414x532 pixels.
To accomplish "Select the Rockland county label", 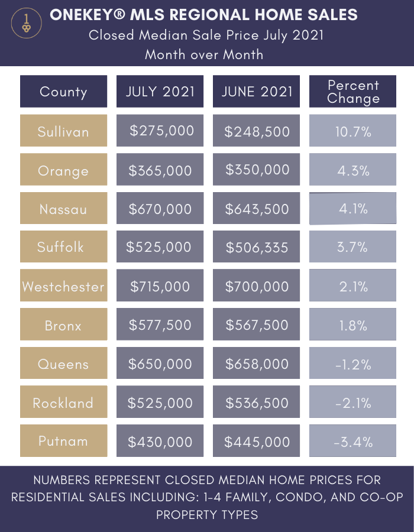I will (x=63, y=403).
